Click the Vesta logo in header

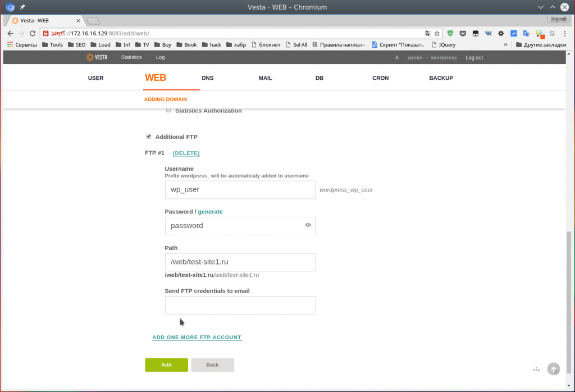point(96,57)
